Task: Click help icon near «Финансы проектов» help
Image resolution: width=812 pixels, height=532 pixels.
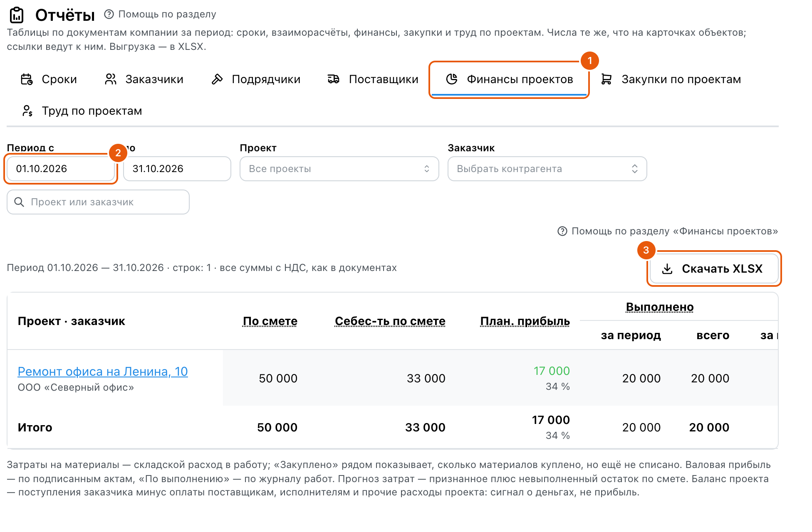Action: click(562, 231)
